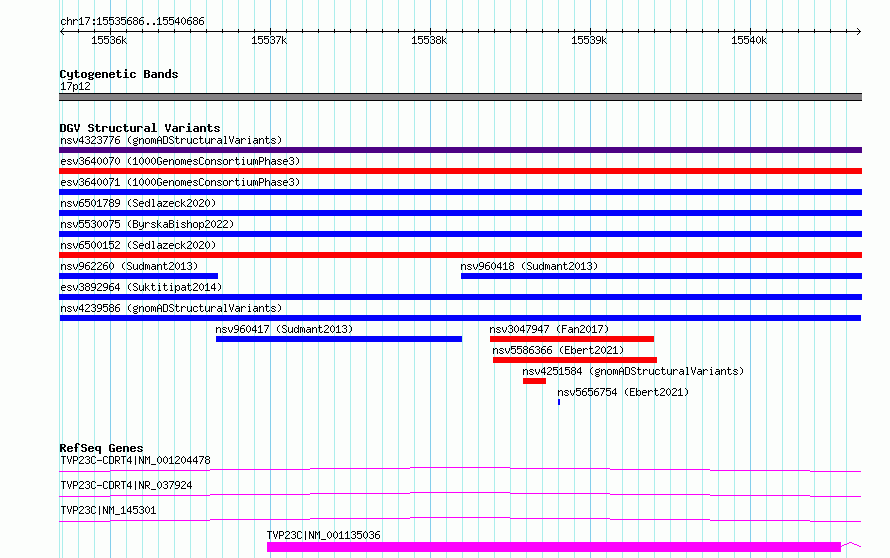Click the 15540k ruler label
This screenshot has height=558, width=890.
pos(749,40)
